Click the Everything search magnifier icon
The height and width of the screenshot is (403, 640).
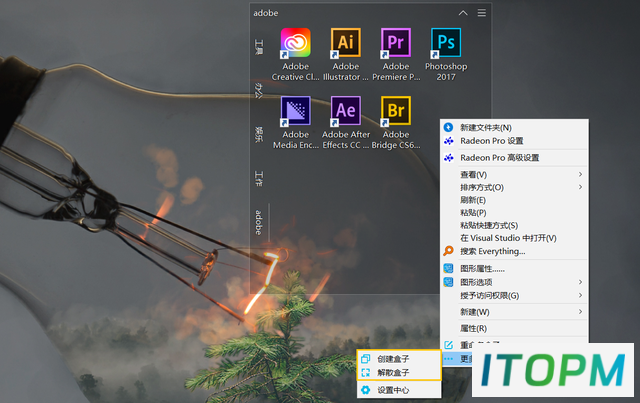(x=448, y=251)
